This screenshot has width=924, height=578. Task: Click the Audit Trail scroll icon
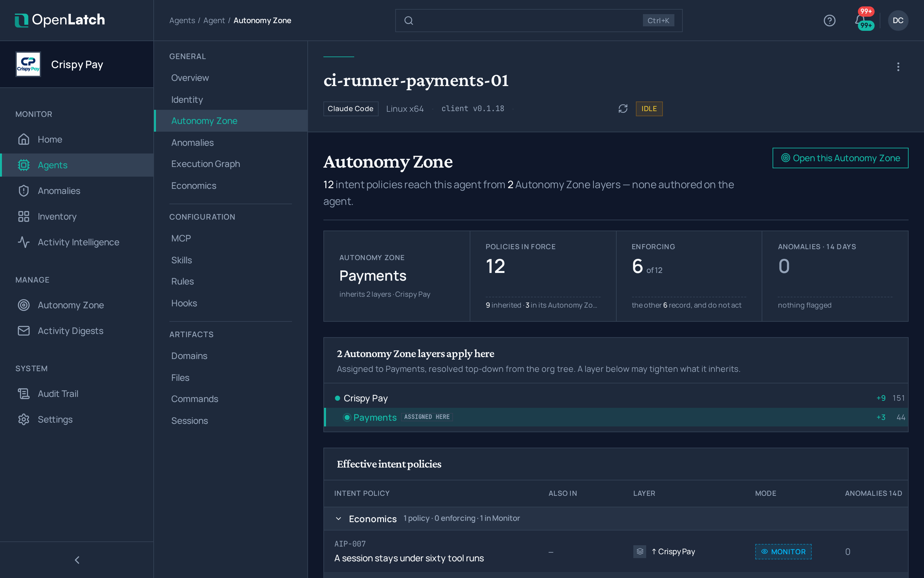[x=24, y=393]
